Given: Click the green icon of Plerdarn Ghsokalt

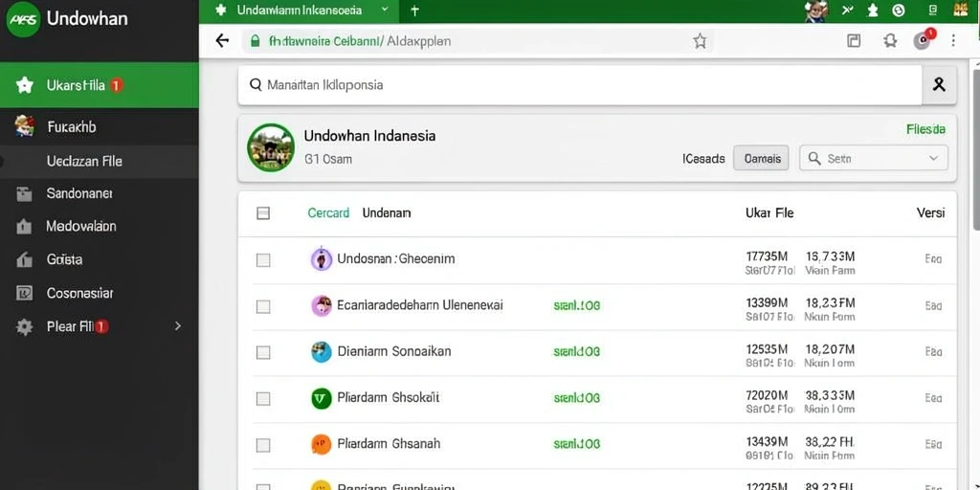Looking at the screenshot, I should (322, 398).
